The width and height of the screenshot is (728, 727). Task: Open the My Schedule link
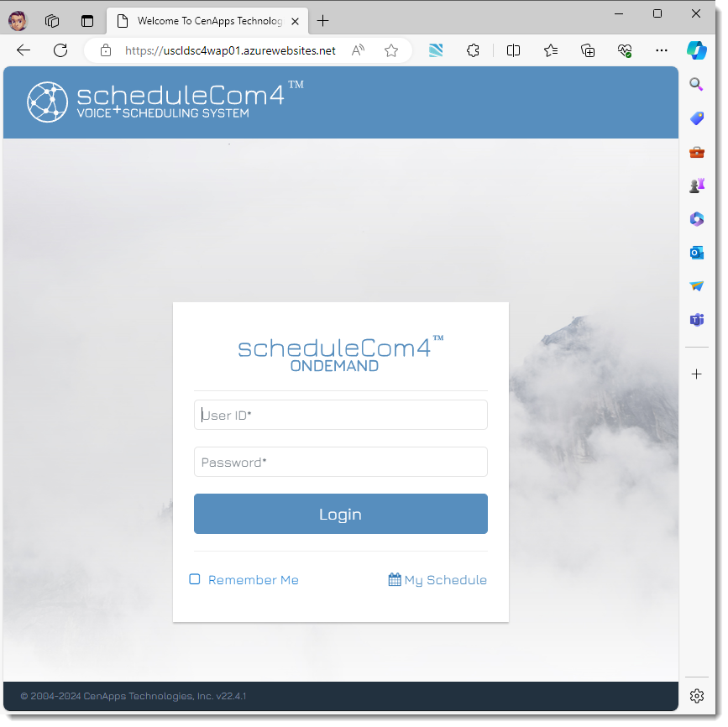[445, 579]
